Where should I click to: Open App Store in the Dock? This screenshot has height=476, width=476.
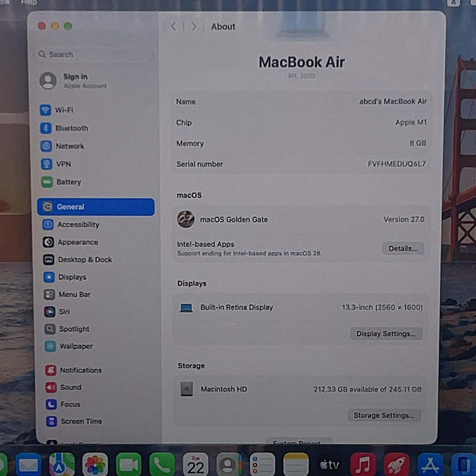(430, 465)
